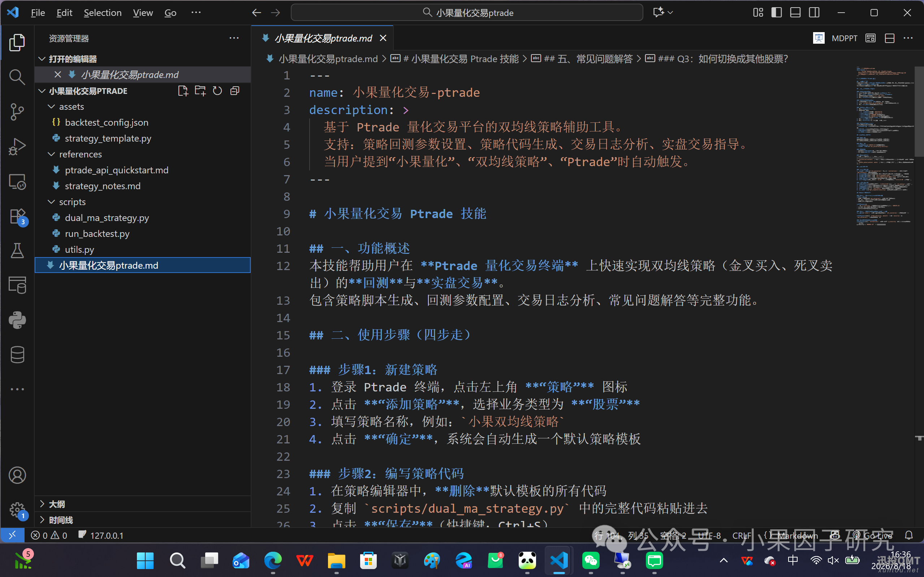Open the Python extension view

point(17,320)
